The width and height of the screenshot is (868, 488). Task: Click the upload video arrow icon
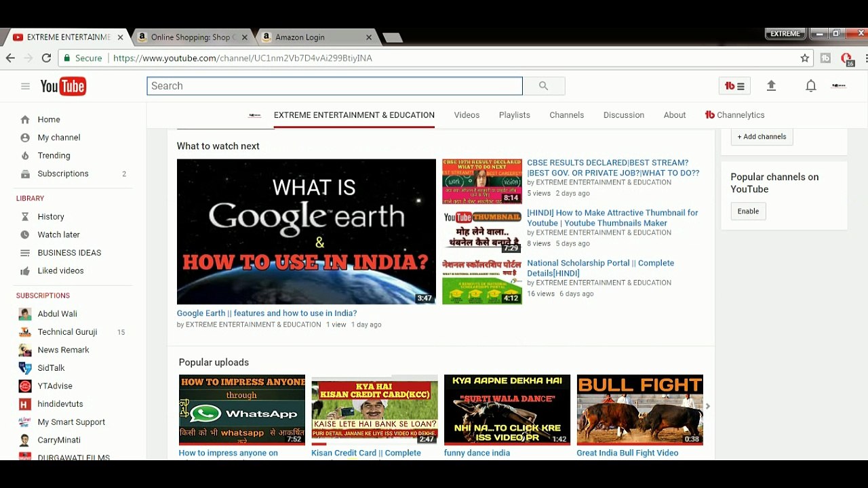[x=771, y=86]
